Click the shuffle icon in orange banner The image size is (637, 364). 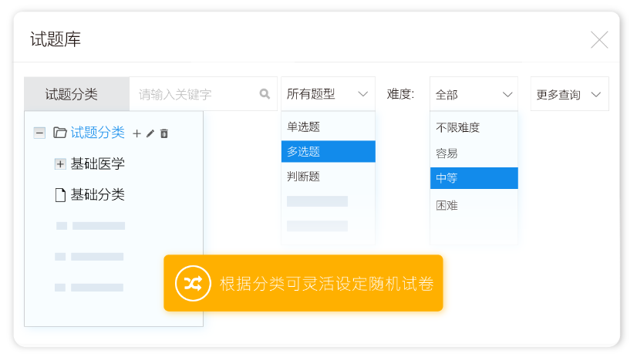point(192,283)
